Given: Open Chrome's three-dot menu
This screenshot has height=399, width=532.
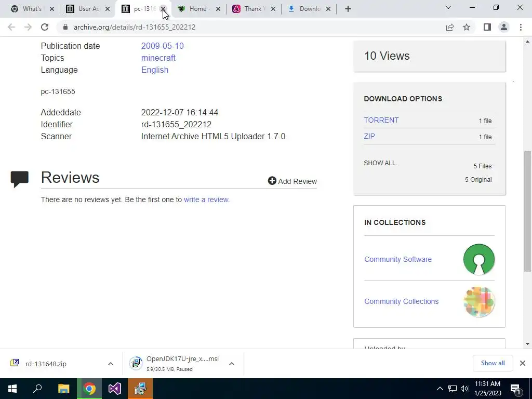Looking at the screenshot, I should (521, 27).
